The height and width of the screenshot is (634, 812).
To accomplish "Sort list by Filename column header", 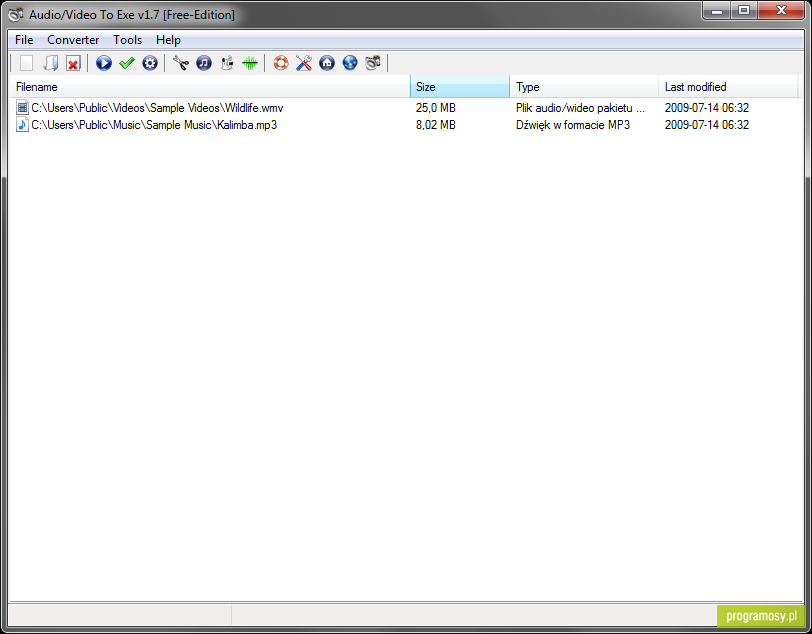I will click(209, 87).
